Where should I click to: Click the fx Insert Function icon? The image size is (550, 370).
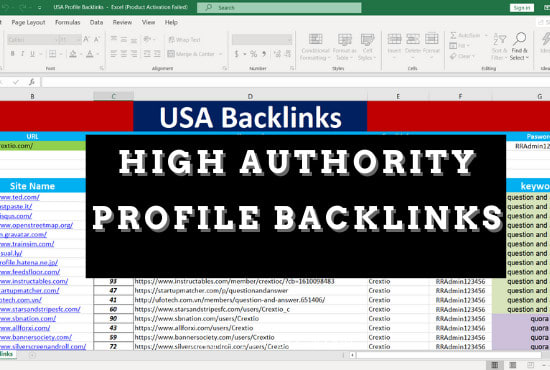click(32, 82)
